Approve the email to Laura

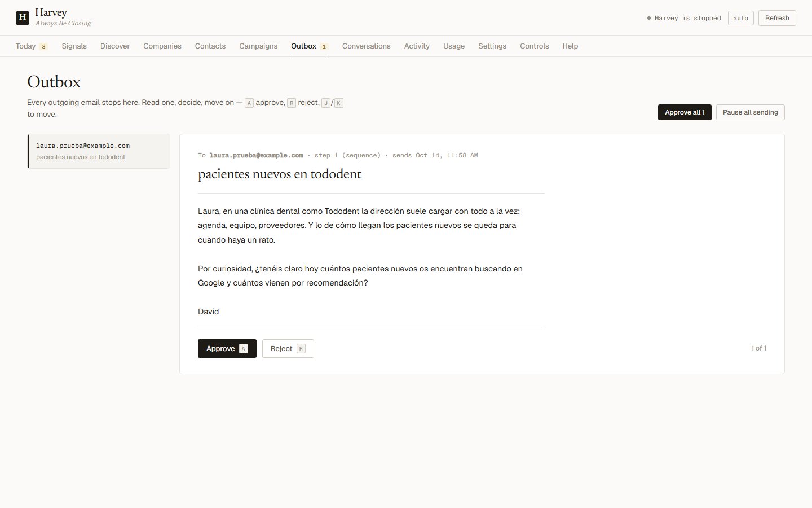click(227, 349)
